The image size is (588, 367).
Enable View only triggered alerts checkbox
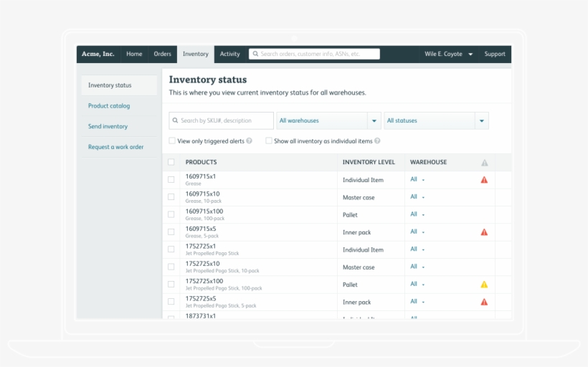coord(172,141)
